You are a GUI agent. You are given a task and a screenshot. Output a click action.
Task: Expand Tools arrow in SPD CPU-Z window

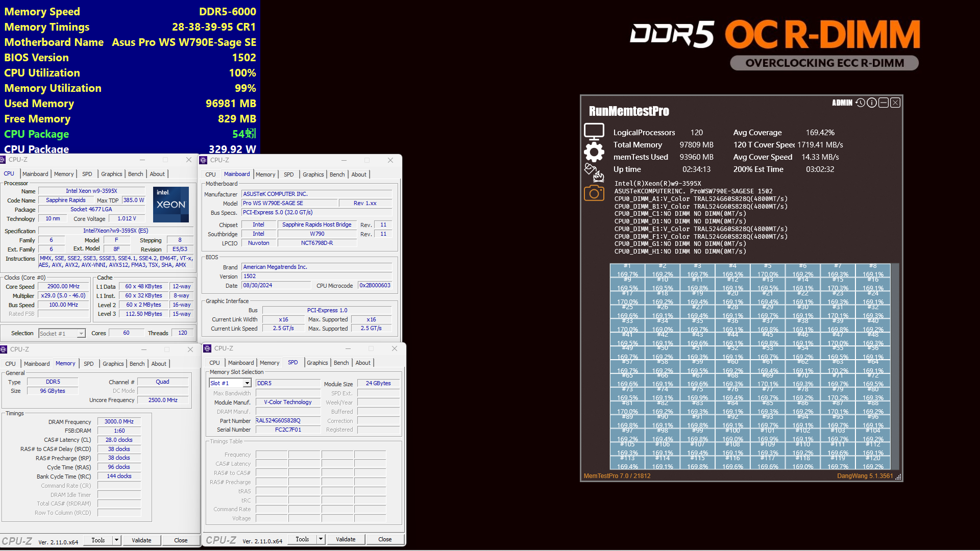tap(321, 539)
